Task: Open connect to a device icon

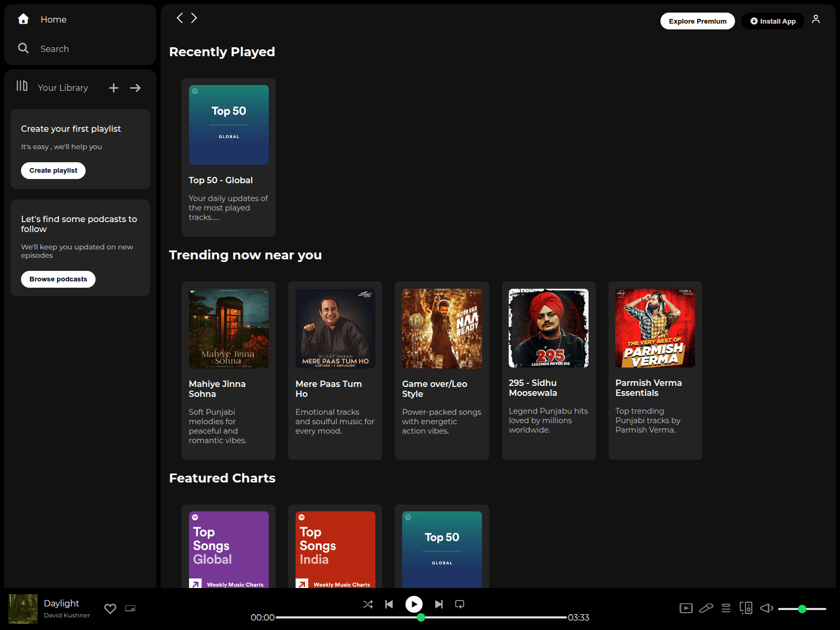Action: tap(746, 608)
